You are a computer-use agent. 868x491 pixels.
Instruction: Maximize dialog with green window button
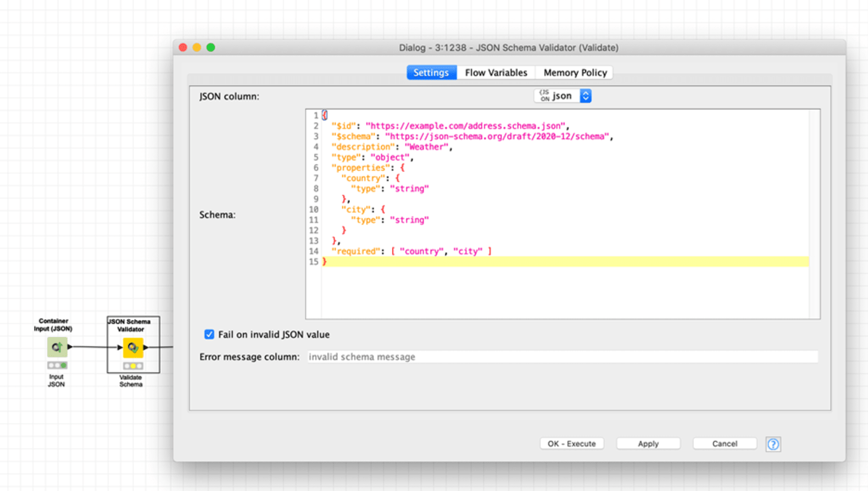coord(211,48)
